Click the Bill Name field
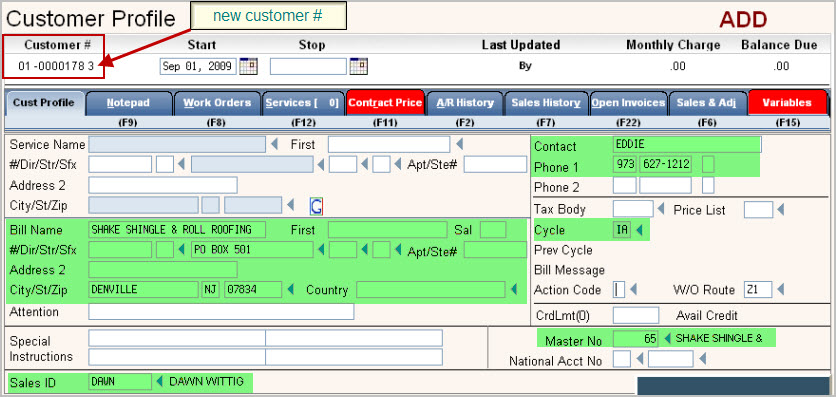Image resolution: width=836 pixels, height=397 pixels. (177, 230)
